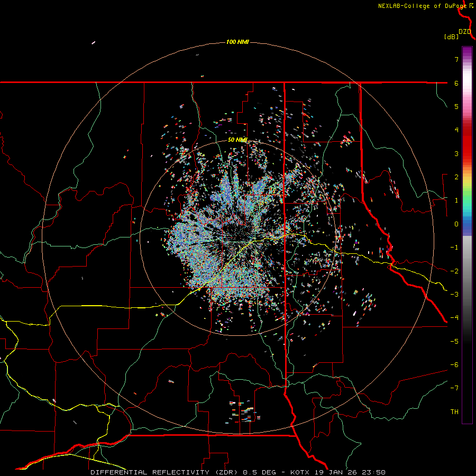The height and width of the screenshot is (476, 476).
Task: Click the -1 value on the color scale
Action: [x=454, y=248]
